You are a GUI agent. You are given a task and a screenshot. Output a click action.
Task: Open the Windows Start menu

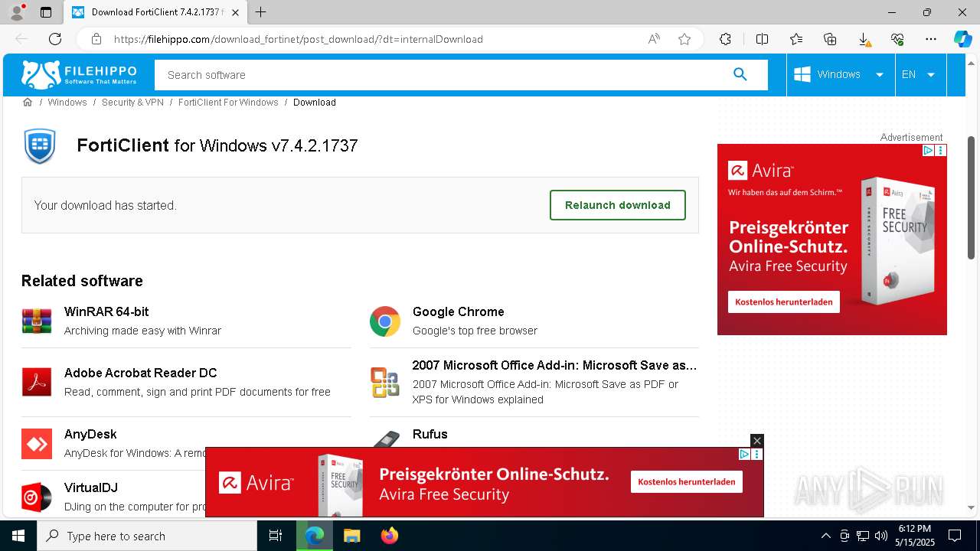pyautogui.click(x=18, y=536)
